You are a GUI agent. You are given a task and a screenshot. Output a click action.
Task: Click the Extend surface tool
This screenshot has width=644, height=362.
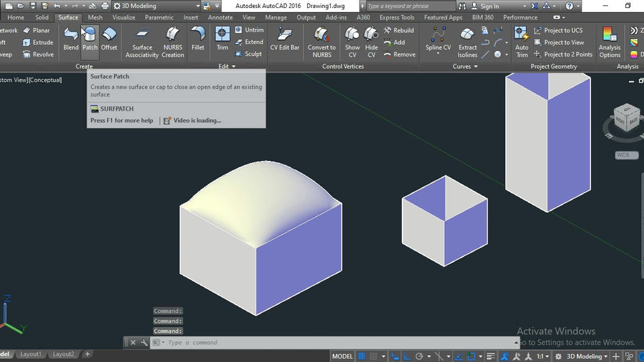250,42
